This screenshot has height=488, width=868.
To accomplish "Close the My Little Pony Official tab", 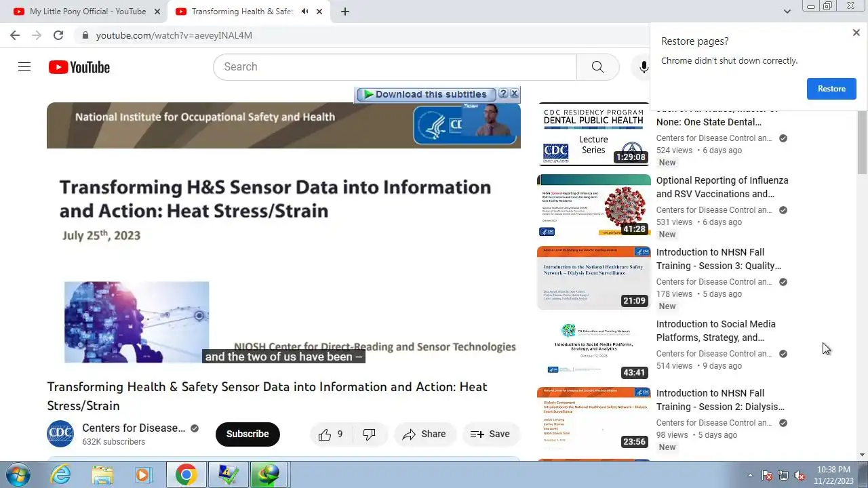I will point(157,12).
